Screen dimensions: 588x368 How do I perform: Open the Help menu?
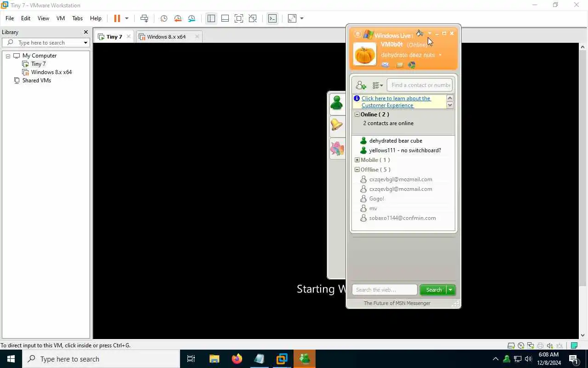click(96, 18)
